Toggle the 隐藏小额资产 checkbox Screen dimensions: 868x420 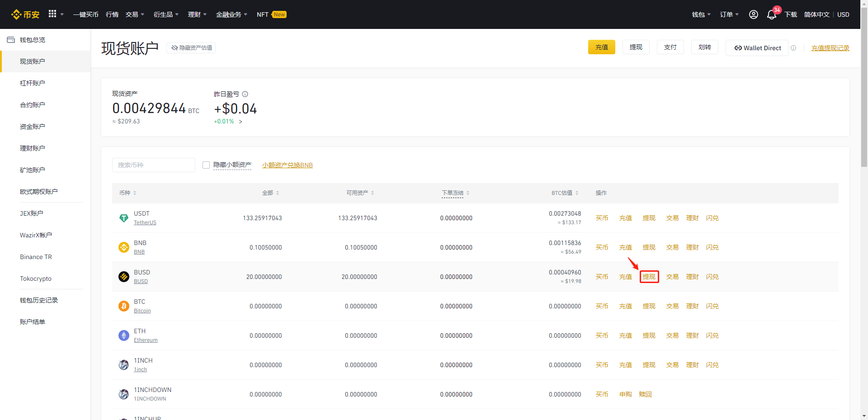206,165
